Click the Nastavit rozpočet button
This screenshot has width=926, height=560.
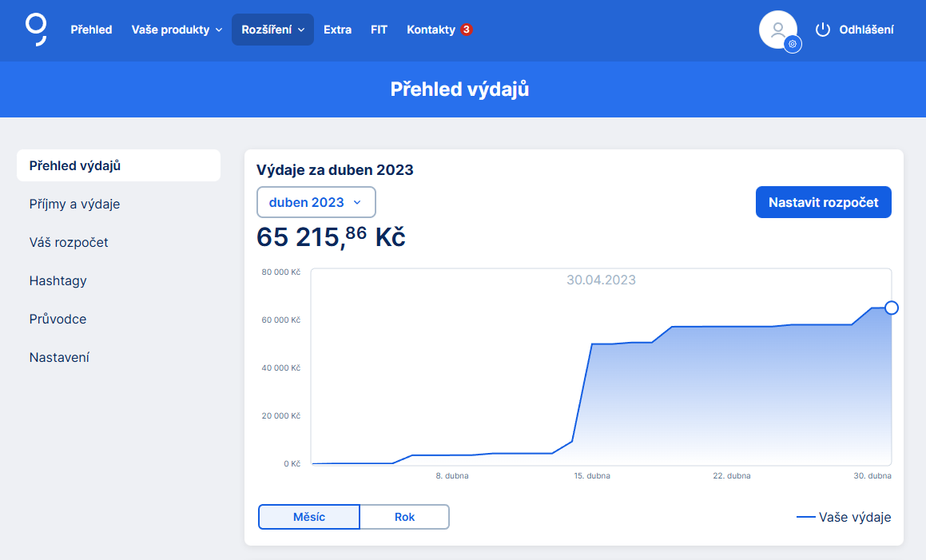(823, 202)
